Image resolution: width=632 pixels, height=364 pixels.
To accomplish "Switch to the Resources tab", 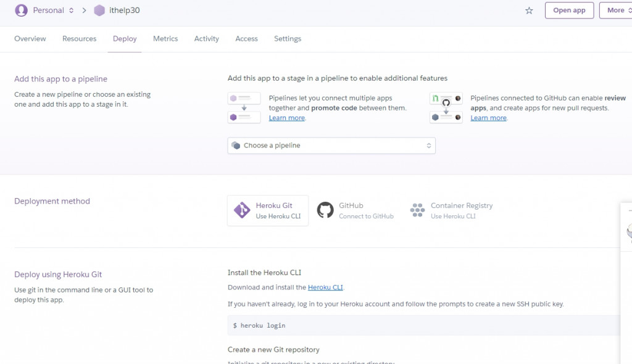I will coord(80,39).
